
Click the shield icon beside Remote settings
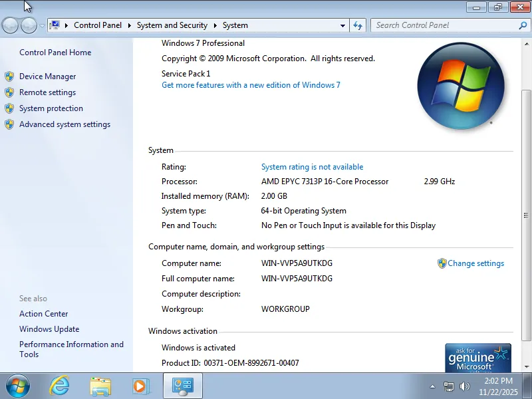9,92
